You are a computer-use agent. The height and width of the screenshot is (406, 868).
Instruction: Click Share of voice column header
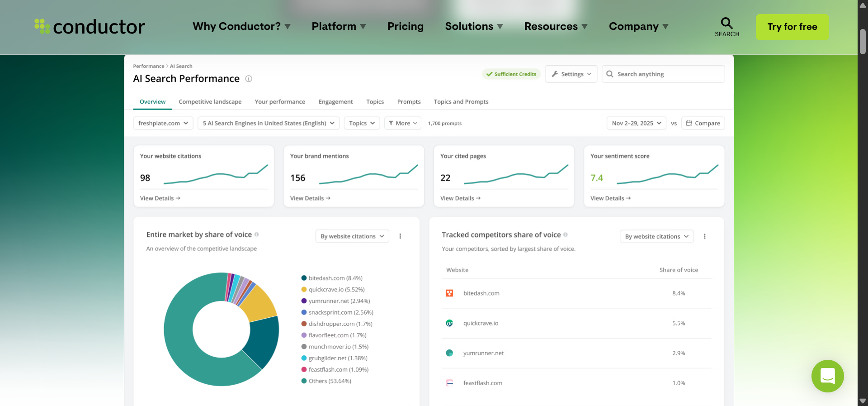tap(679, 270)
